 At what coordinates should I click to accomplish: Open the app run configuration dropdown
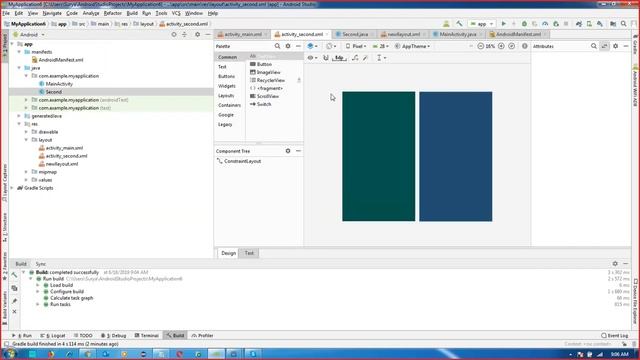(482, 24)
